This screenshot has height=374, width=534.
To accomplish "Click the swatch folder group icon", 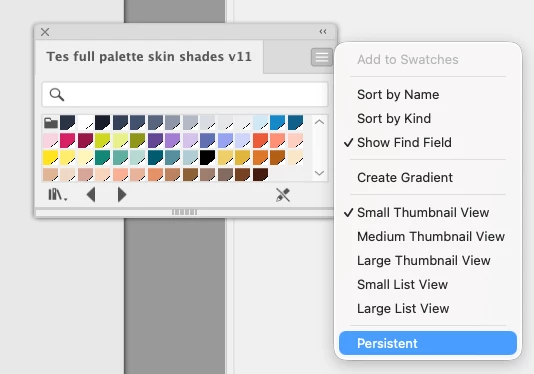I will 50,123.
